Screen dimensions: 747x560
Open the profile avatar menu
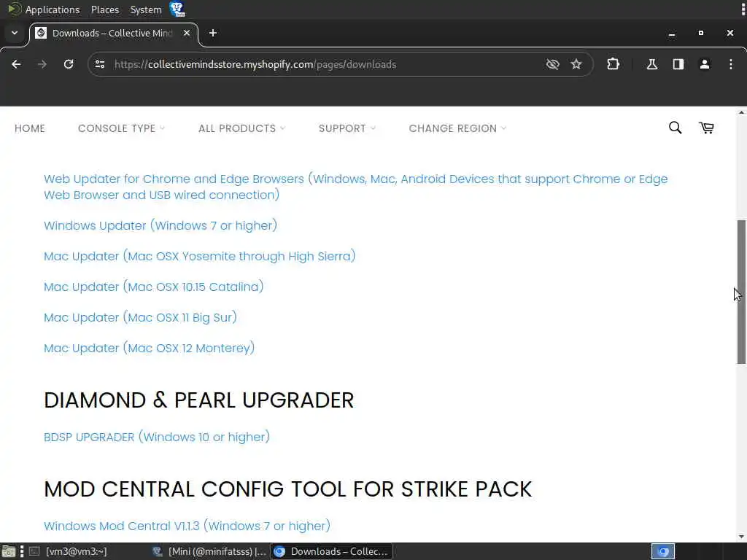pos(705,64)
